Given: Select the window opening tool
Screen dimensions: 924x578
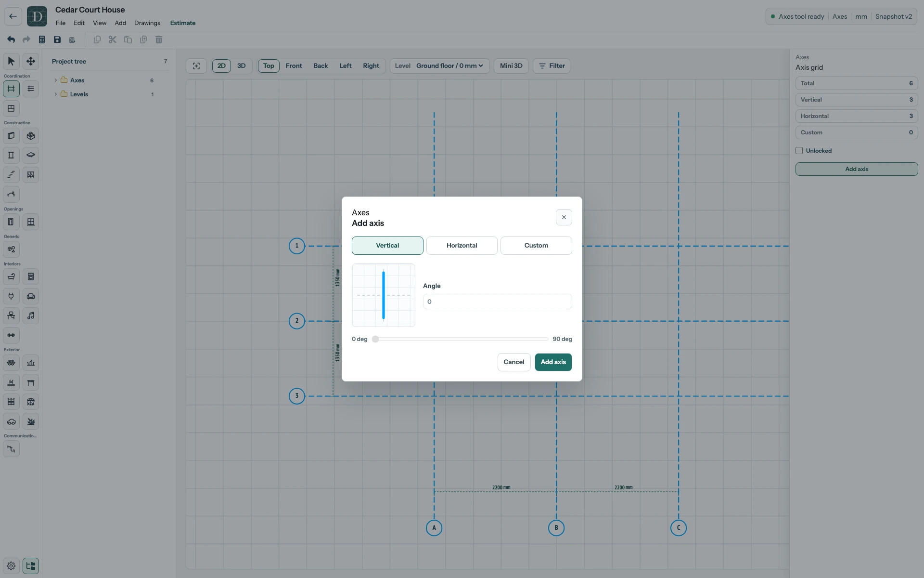Looking at the screenshot, I should pyautogui.click(x=31, y=222).
